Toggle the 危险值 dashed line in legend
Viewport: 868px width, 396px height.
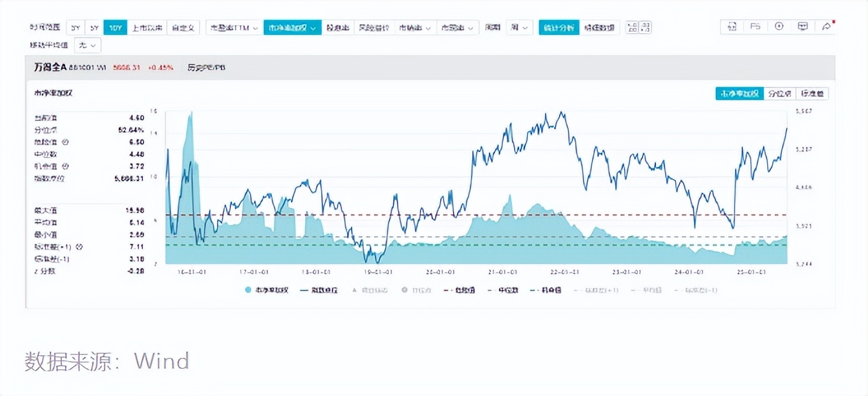pos(460,290)
